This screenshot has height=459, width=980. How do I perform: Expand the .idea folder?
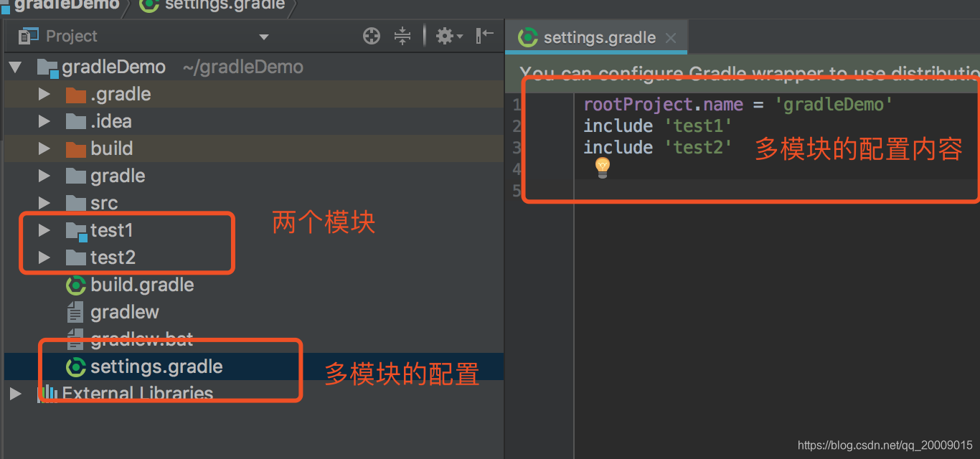coord(44,121)
